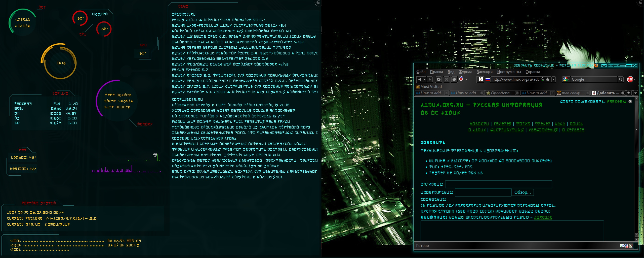The width and height of the screenshot is (644, 258).
Task: Follow the Галерея link
Action: 502,124
